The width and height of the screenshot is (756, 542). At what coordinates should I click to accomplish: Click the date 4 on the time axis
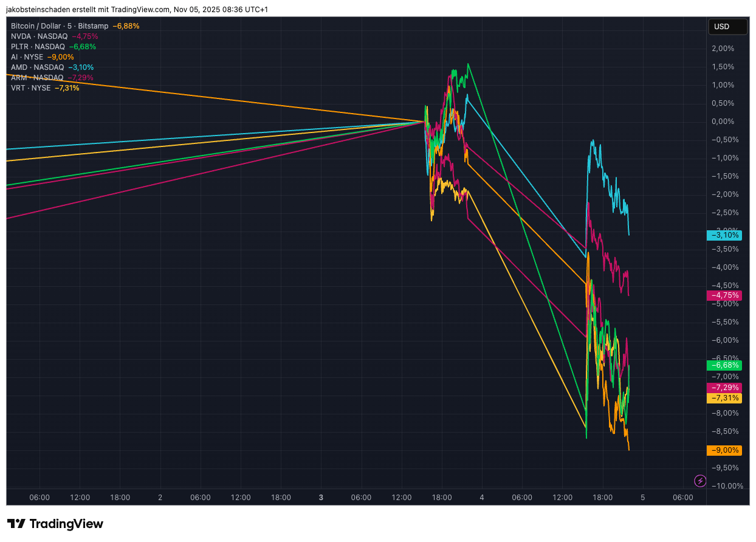click(x=481, y=498)
